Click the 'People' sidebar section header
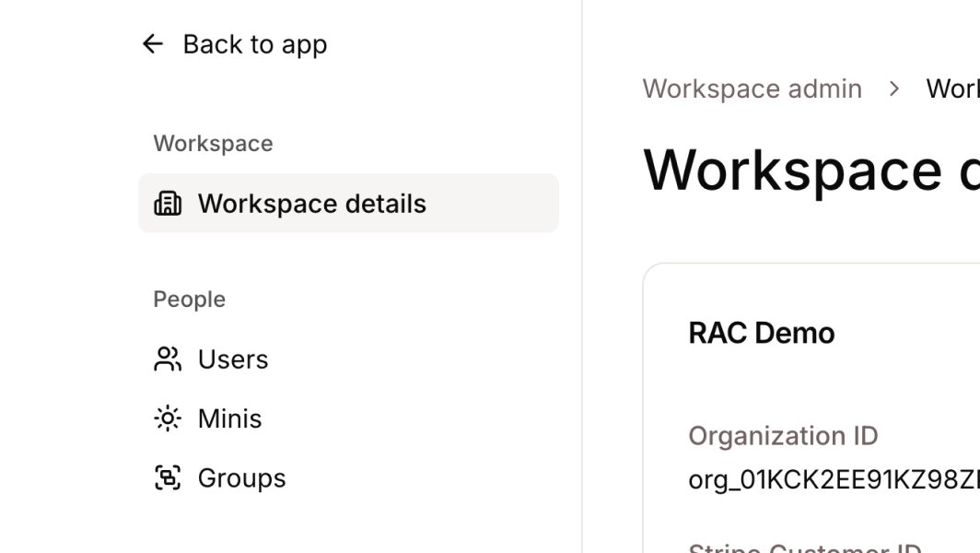The width and height of the screenshot is (980, 553). [x=189, y=299]
